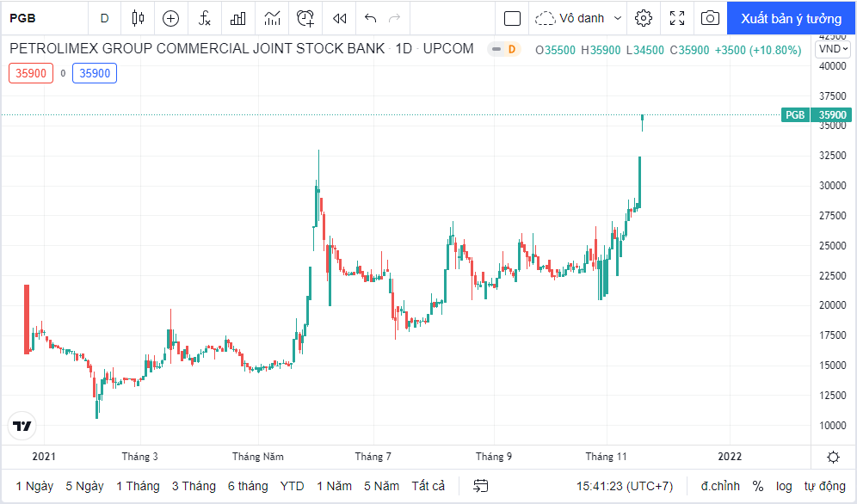Take a chart snapshot with the camera icon
Image resolution: width=857 pixels, height=504 pixels.
click(710, 18)
